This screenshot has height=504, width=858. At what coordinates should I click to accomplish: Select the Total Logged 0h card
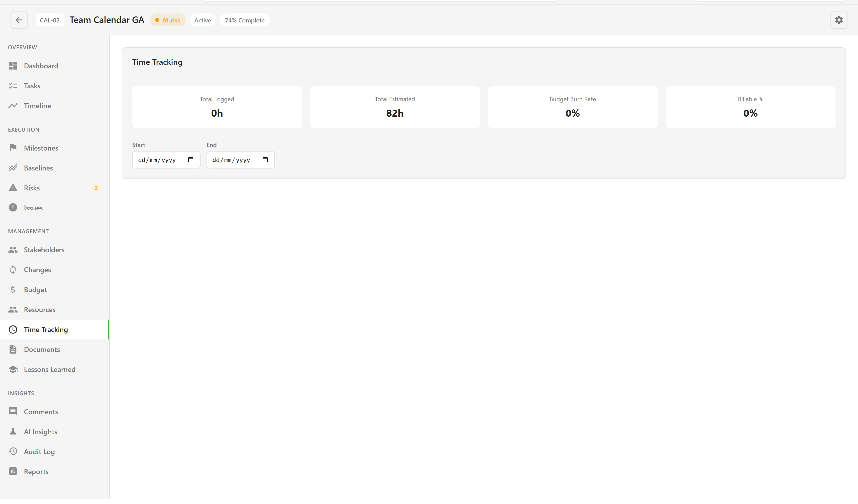pyautogui.click(x=217, y=107)
